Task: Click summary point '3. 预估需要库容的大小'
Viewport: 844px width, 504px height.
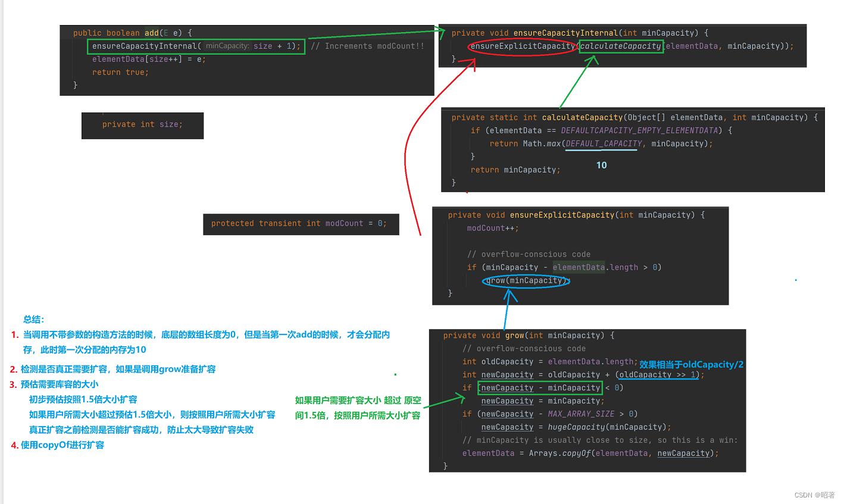Action: pyautogui.click(x=54, y=384)
